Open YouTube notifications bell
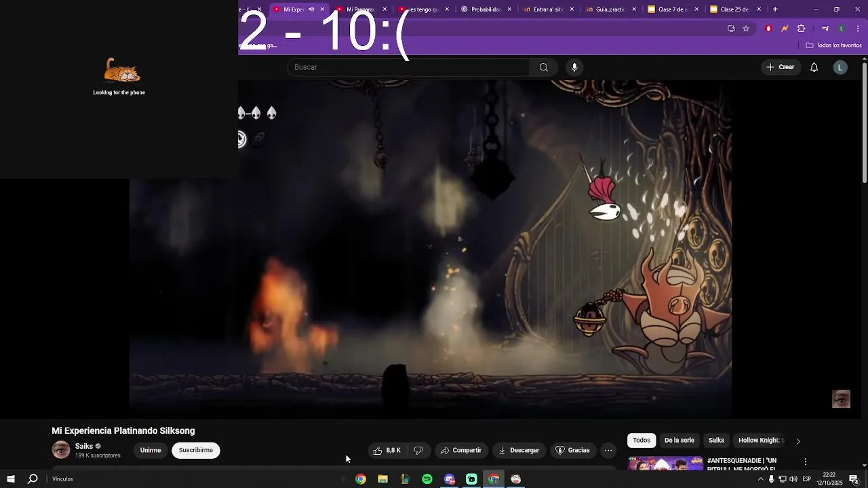The height and width of the screenshot is (488, 868). pyautogui.click(x=814, y=67)
